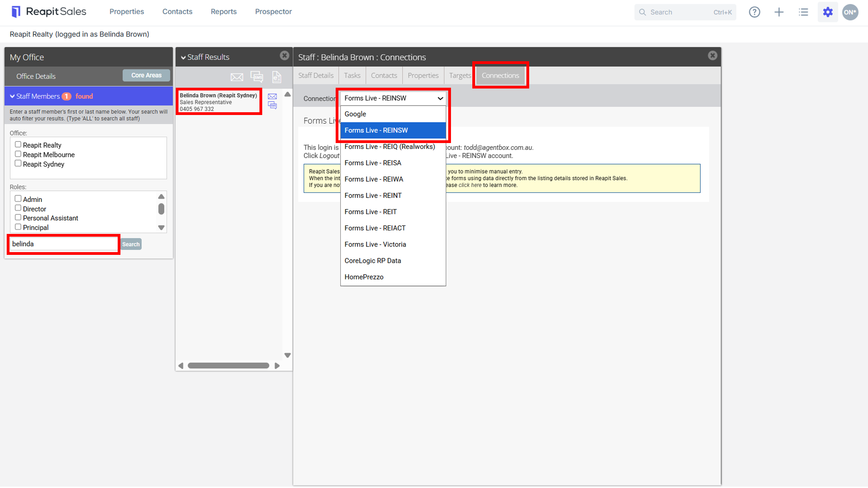This screenshot has width=868, height=488.
Task: Switch to the Staff Details tab
Action: 316,75
